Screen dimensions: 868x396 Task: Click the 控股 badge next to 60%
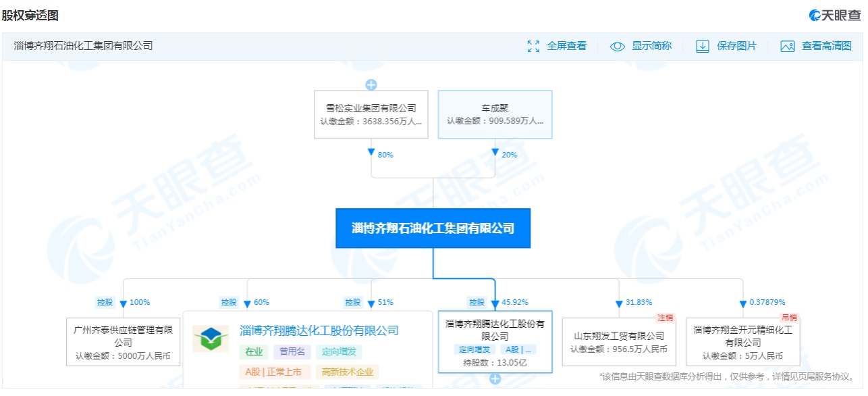(x=229, y=302)
